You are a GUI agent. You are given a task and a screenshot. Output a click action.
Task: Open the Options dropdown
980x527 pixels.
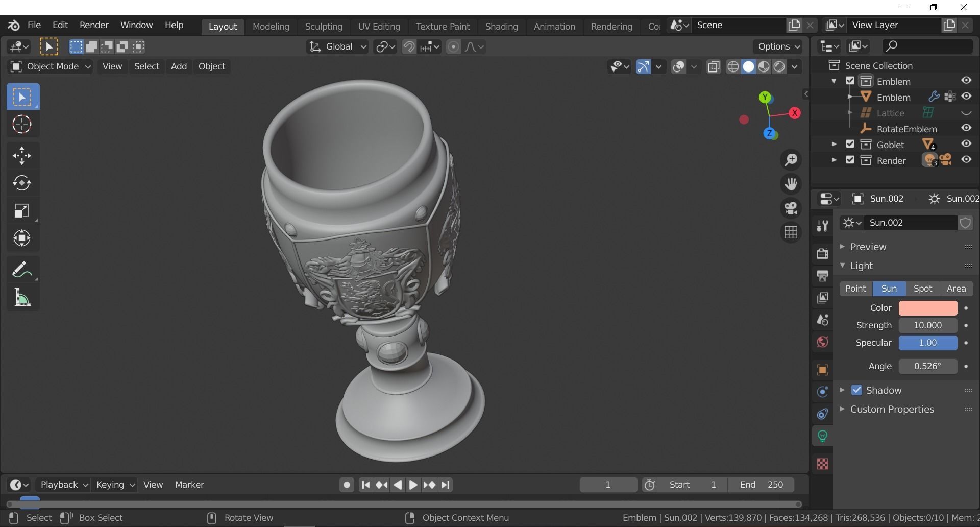[x=778, y=46]
